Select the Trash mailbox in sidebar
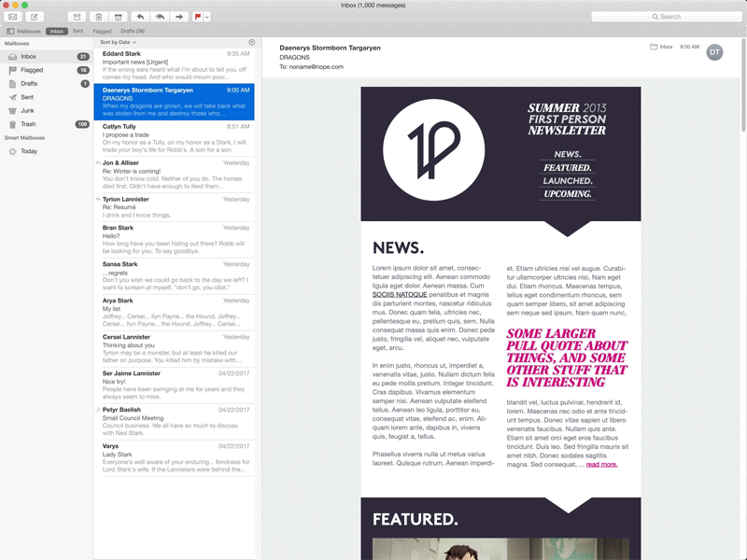747x560 pixels. coord(47,124)
